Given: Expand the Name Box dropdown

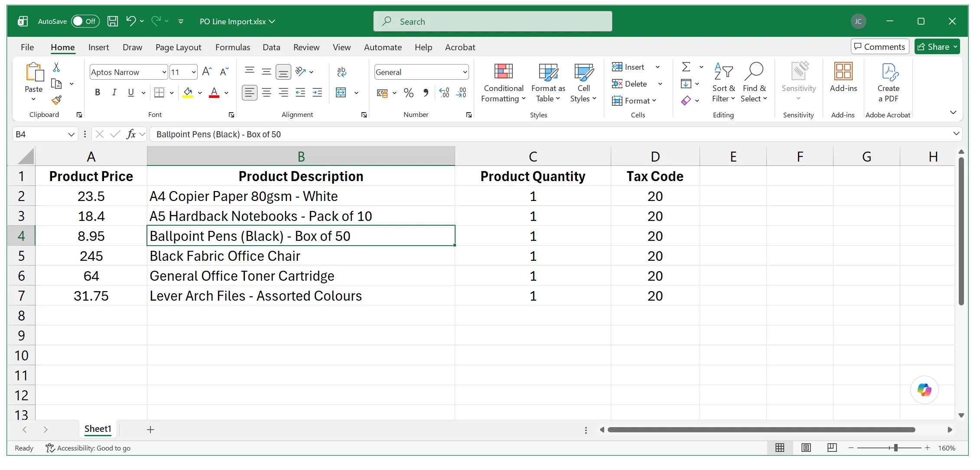Looking at the screenshot, I should 72,134.
